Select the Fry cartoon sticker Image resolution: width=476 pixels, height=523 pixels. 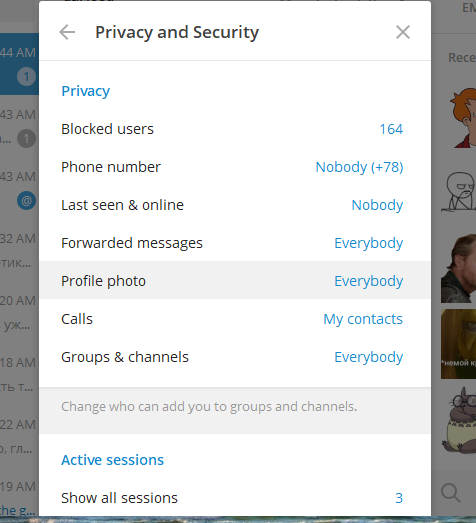click(x=463, y=117)
